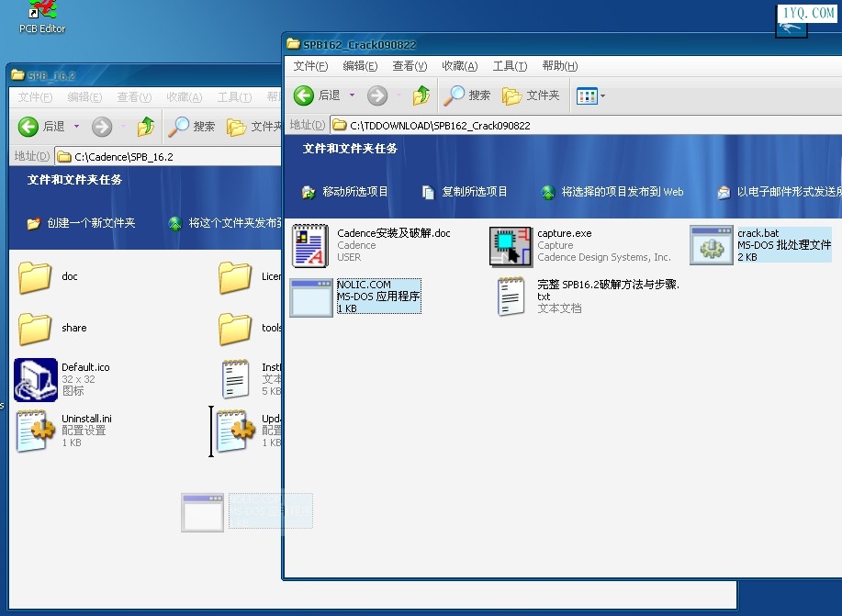
Task: Select the NOLIC.COM file icon
Action: [311, 297]
